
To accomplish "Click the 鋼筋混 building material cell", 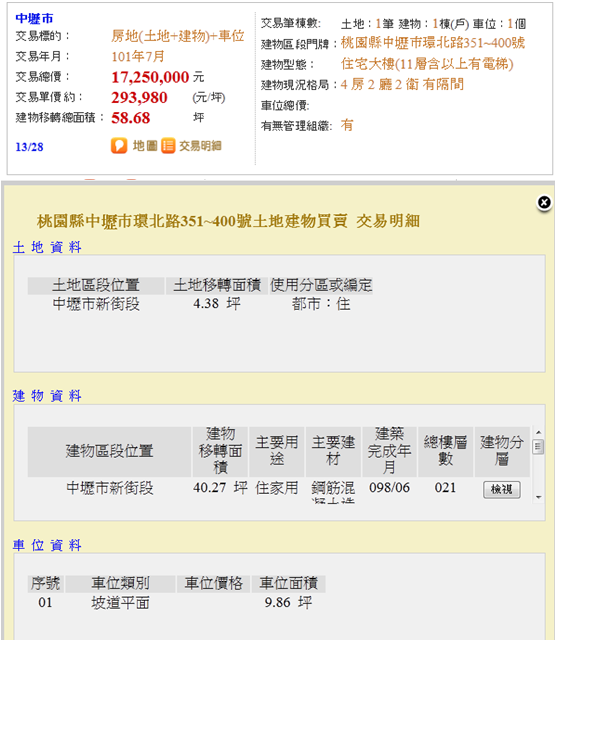I will click(x=333, y=488).
